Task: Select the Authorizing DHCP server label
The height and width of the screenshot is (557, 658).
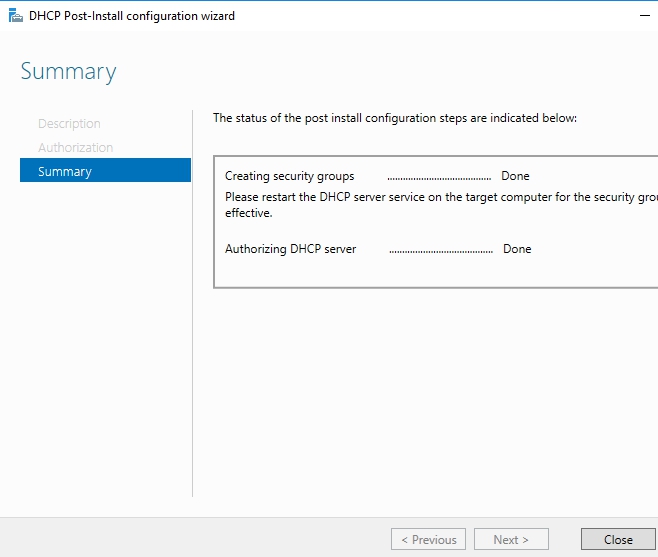Action: 290,249
